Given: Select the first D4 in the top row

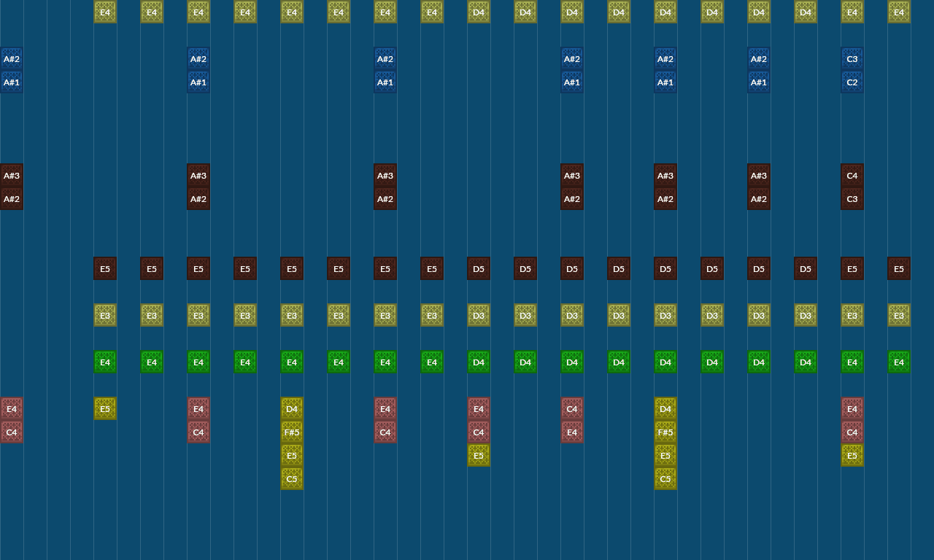Looking at the screenshot, I should [479, 12].
